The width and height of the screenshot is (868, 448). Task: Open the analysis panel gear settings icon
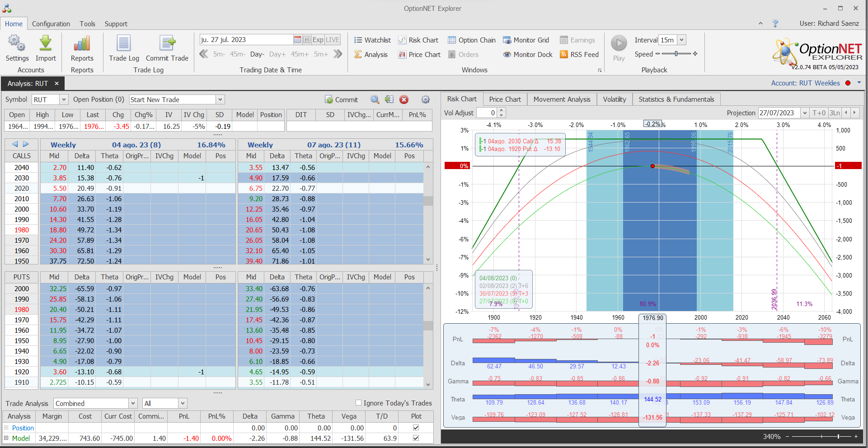[x=425, y=99]
